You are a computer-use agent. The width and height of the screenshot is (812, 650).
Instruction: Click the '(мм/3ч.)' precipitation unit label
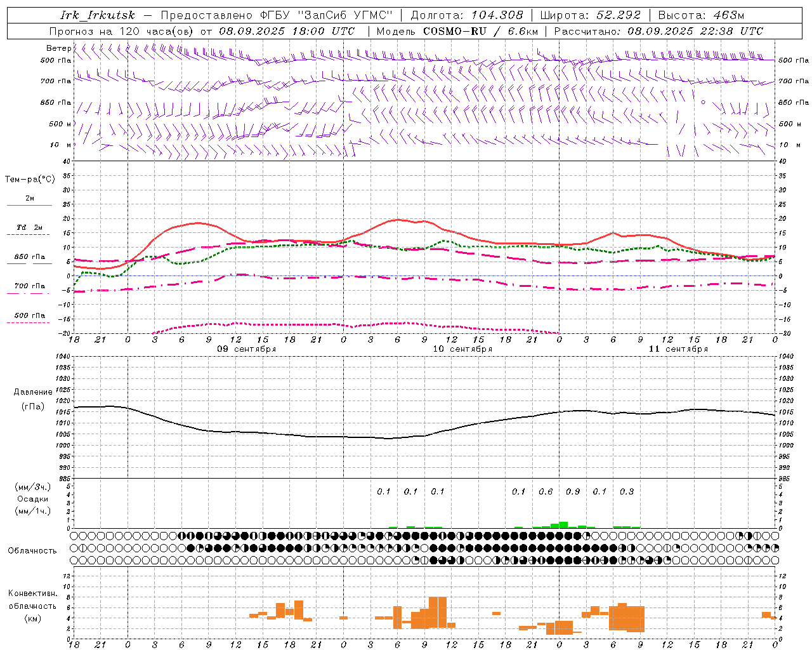point(33,487)
